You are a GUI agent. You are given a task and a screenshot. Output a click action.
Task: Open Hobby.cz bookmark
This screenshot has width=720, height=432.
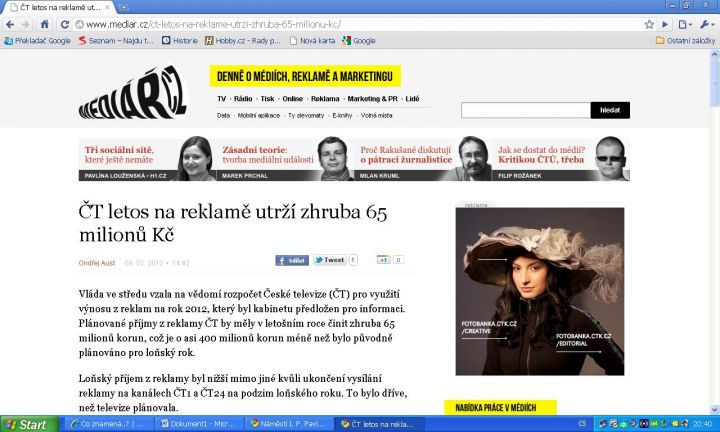pos(242,40)
